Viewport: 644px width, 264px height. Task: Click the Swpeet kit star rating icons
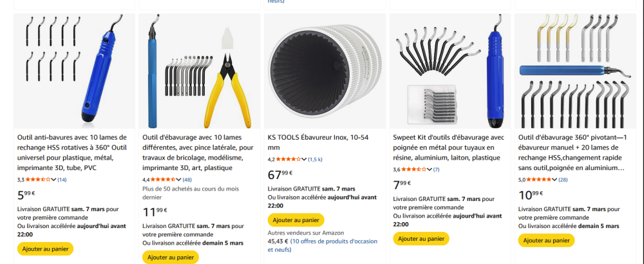[x=413, y=169]
